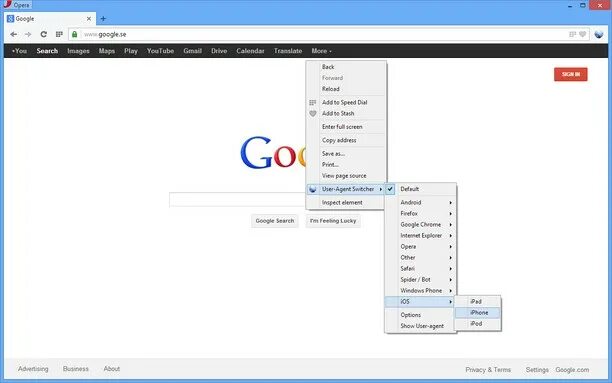Open the About footer link

[112, 369]
